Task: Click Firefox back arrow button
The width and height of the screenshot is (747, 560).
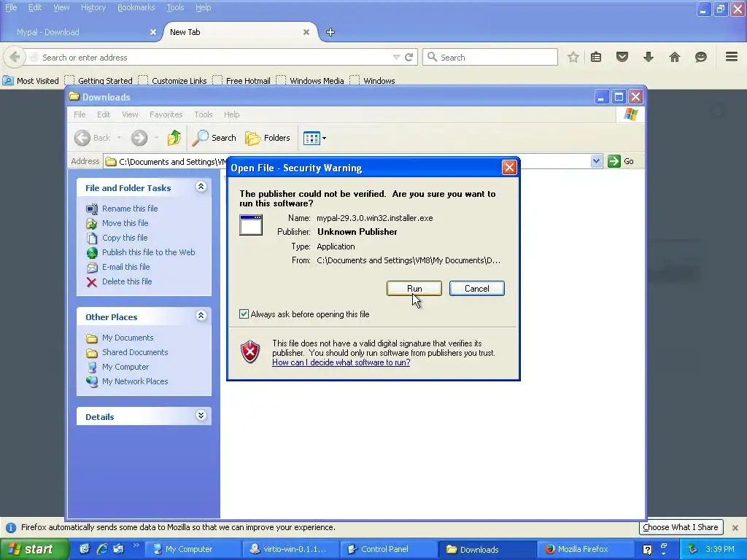Action: pyautogui.click(x=15, y=57)
